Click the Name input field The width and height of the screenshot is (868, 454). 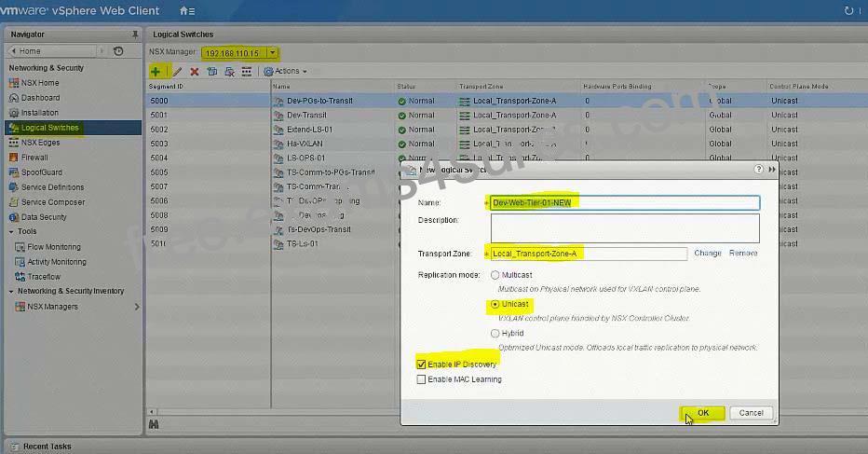(625, 203)
